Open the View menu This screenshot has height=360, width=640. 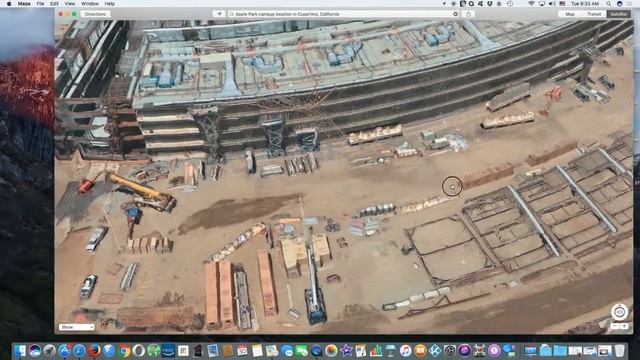pyautogui.click(x=70, y=4)
